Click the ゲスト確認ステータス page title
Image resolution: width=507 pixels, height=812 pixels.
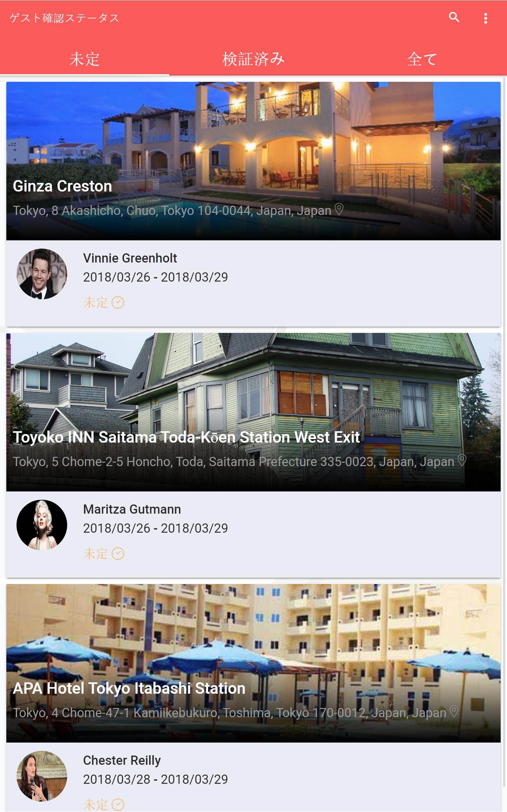64,18
